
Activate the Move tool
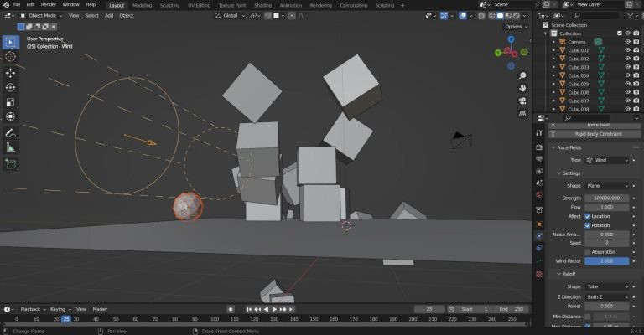(x=10, y=72)
